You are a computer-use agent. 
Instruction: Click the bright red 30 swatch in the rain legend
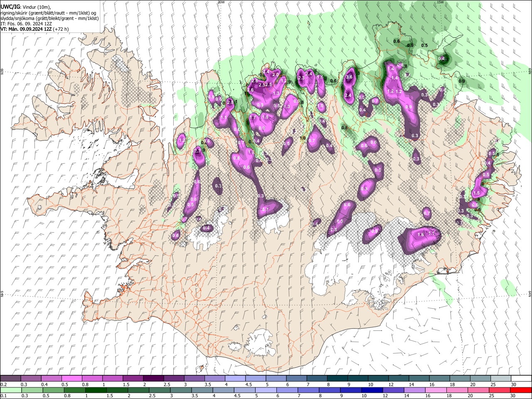pyautogui.click(x=521, y=390)
